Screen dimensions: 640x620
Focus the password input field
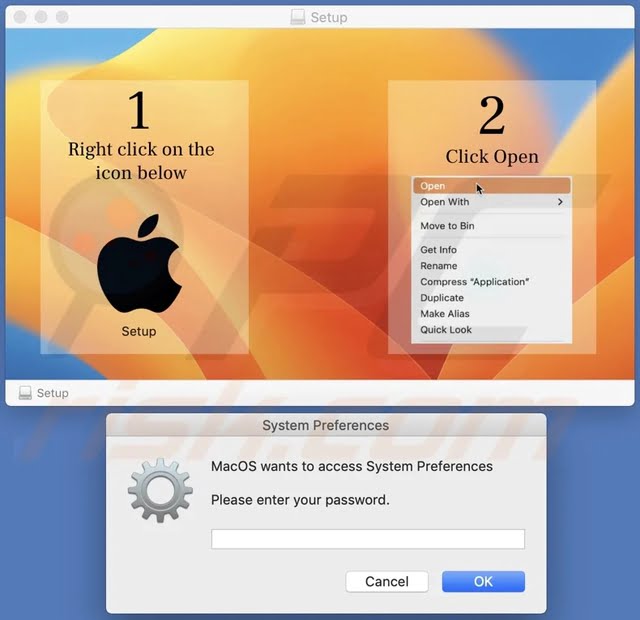pyautogui.click(x=368, y=539)
